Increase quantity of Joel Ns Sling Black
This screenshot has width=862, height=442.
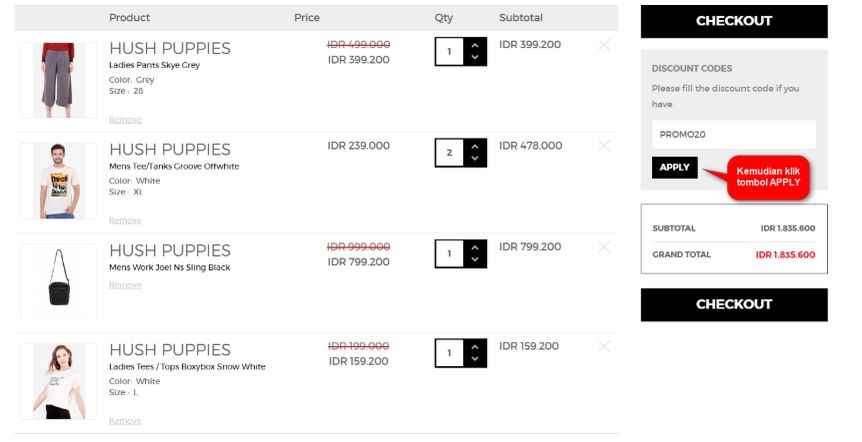click(475, 248)
